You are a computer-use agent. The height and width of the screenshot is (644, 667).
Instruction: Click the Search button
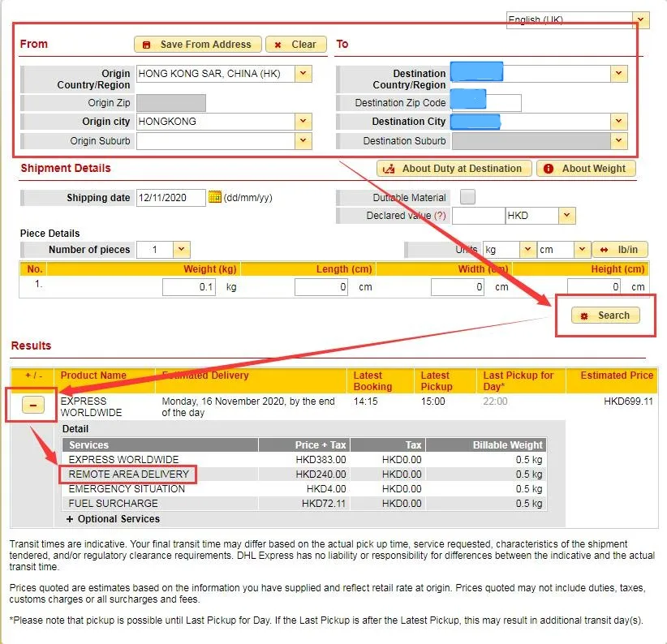pos(605,316)
